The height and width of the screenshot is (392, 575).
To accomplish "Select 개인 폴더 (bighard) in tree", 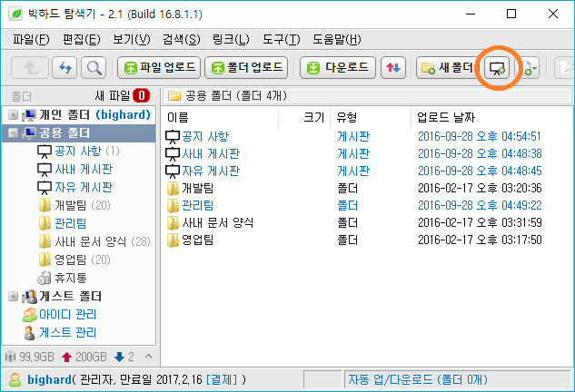I will pyautogui.click(x=95, y=115).
